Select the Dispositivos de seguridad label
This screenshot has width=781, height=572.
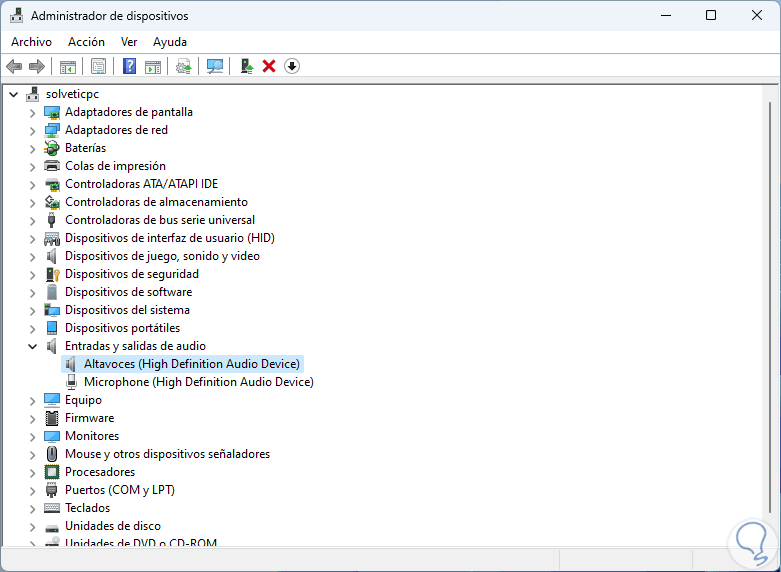[132, 274]
